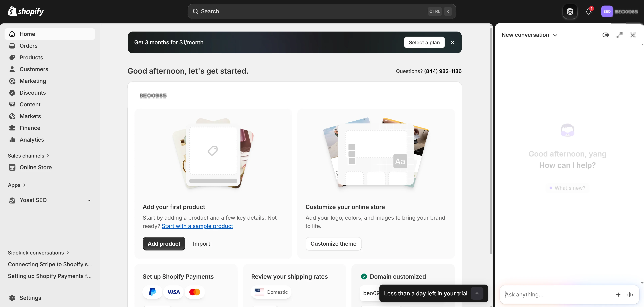The height and width of the screenshot is (307, 644).
Task: Click the Yoast SEO app icon
Action: pyautogui.click(x=12, y=200)
